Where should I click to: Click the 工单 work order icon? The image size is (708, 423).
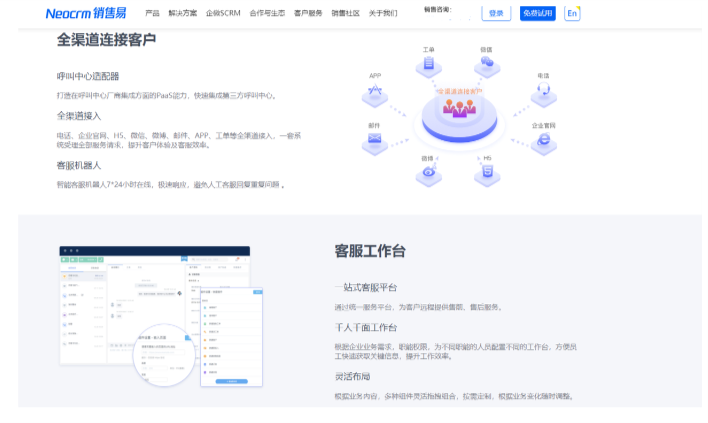tap(428, 64)
